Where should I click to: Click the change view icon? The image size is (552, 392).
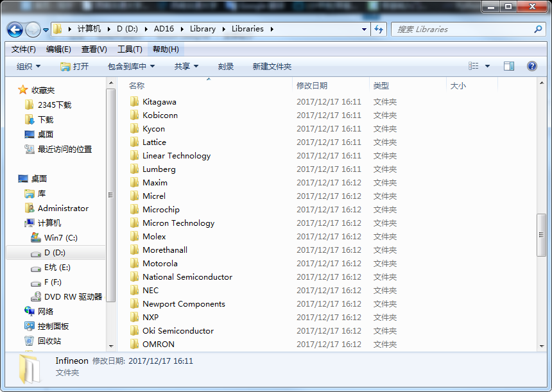tap(474, 66)
